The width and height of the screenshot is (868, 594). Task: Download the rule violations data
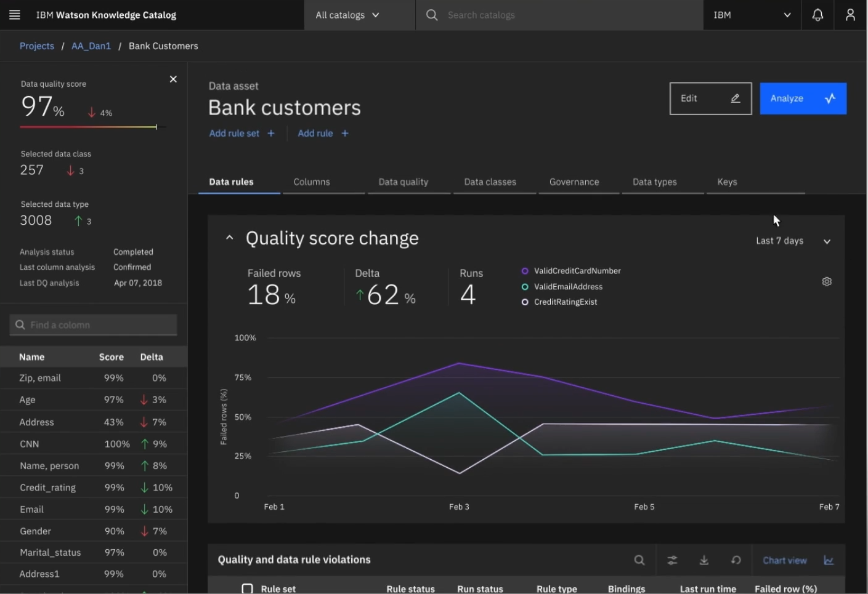[704, 560]
